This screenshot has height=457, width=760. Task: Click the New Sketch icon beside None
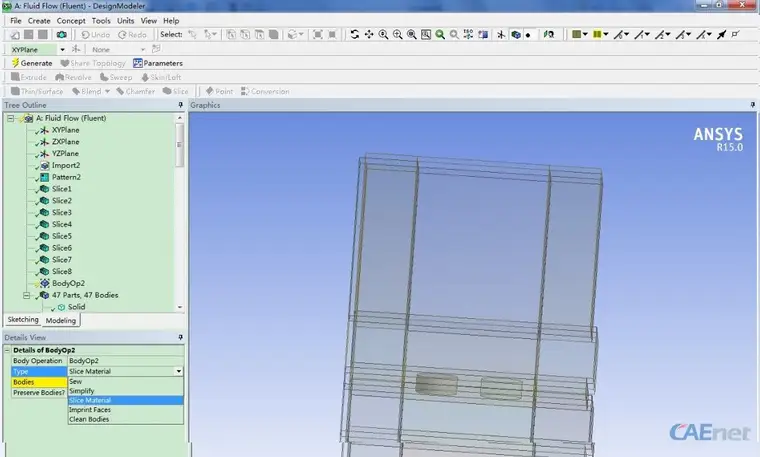click(156, 49)
